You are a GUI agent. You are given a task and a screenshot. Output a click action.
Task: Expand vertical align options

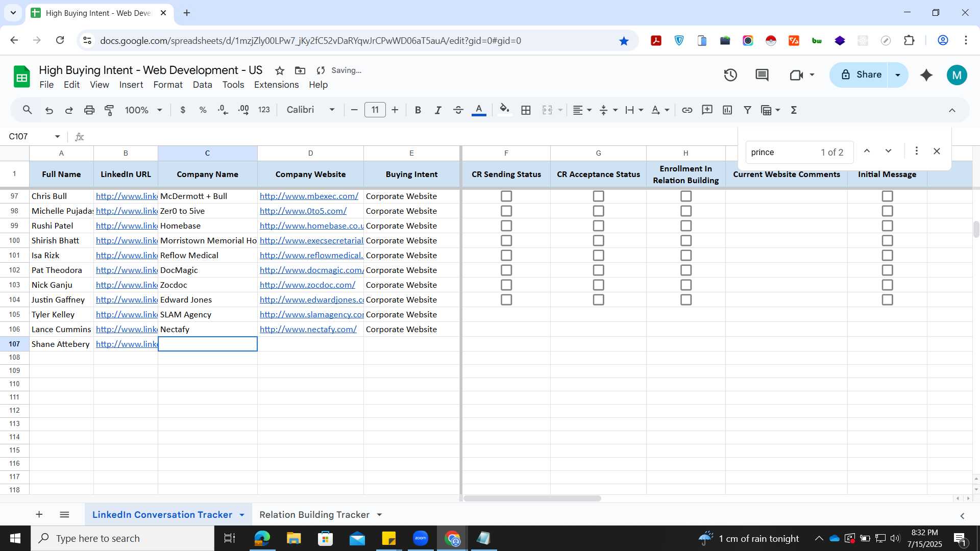pyautogui.click(x=615, y=110)
